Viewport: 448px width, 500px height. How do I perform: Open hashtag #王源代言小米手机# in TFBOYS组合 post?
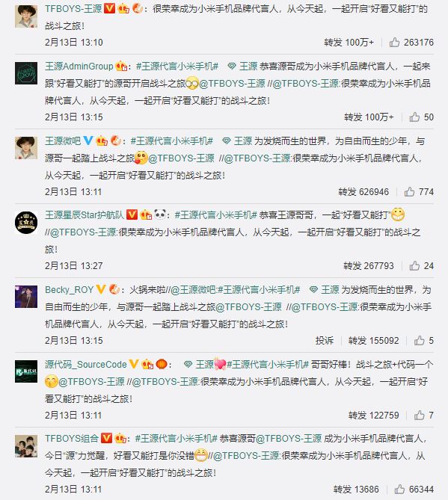tap(177, 439)
